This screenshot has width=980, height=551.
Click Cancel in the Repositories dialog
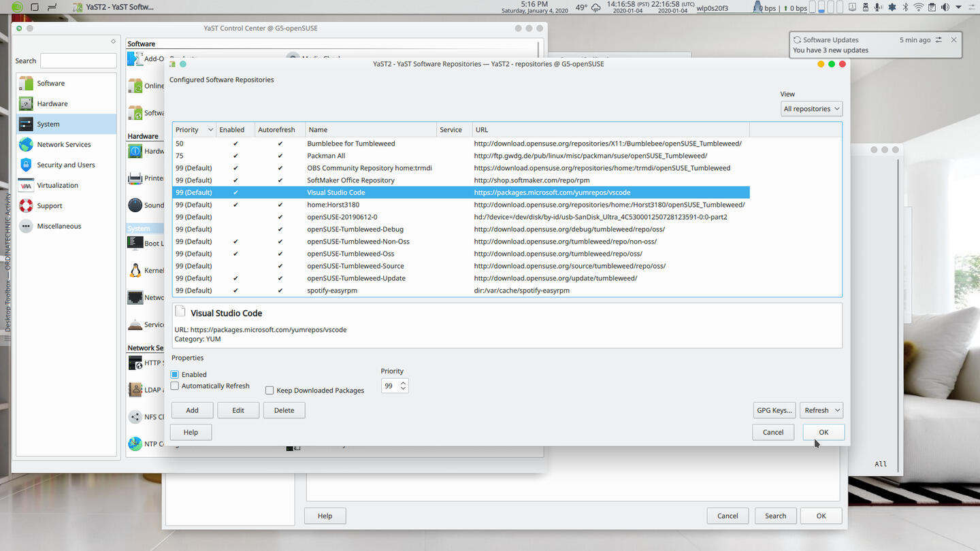[x=773, y=432]
